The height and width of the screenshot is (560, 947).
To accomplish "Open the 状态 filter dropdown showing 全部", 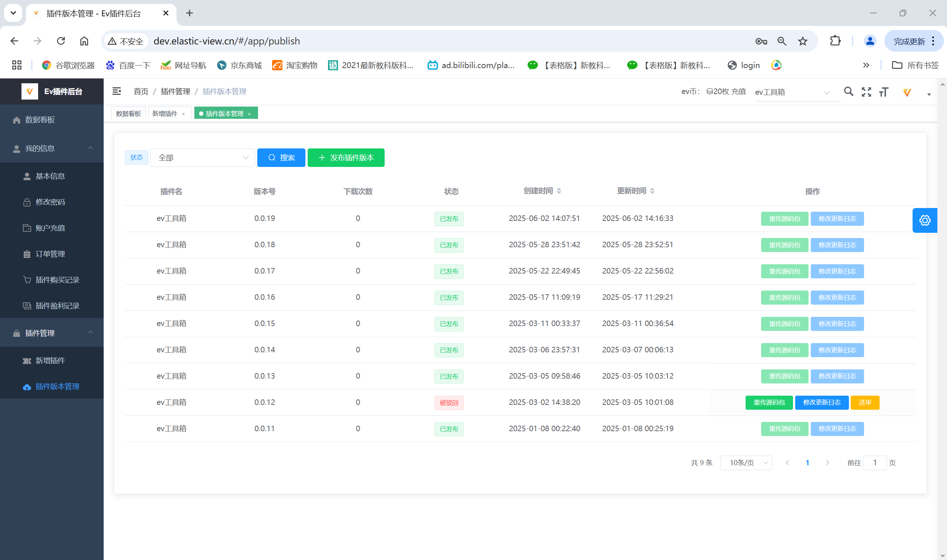I will click(203, 158).
